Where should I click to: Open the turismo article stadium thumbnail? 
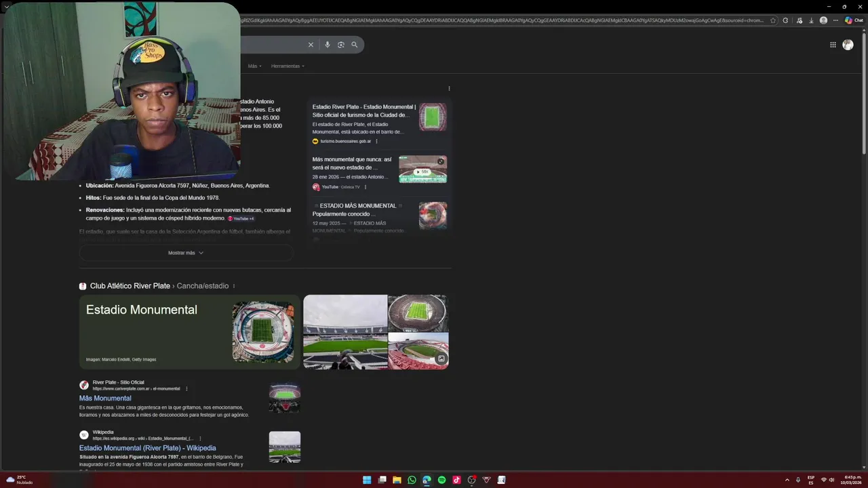(x=433, y=117)
